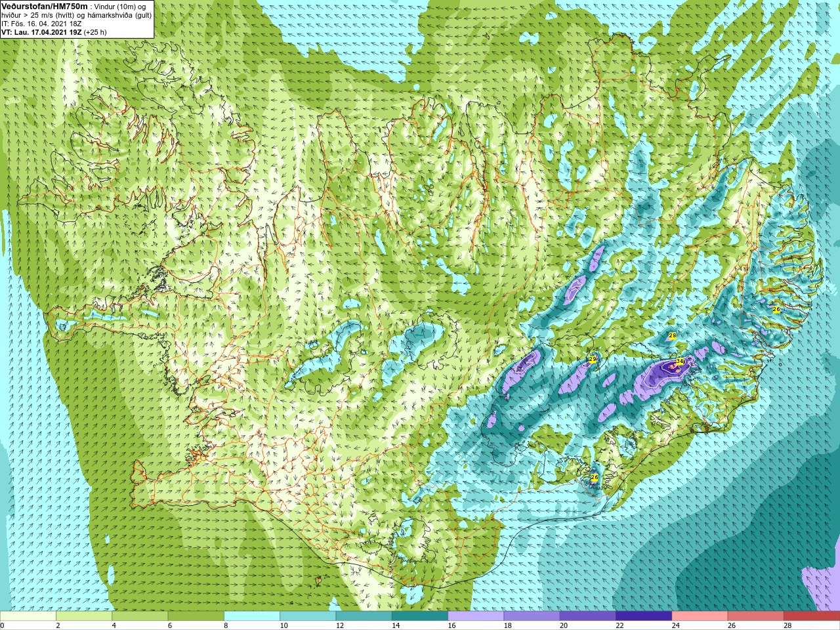Image resolution: width=840 pixels, height=630 pixels.
Task: Select the violet 20–22 legend swatch
Action: pos(588,616)
